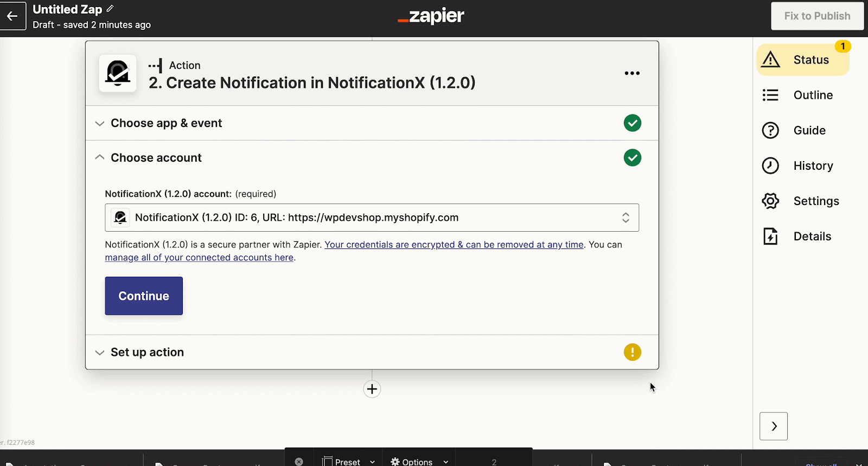
Task: Click the Status warning triangle icon
Action: [x=770, y=60]
